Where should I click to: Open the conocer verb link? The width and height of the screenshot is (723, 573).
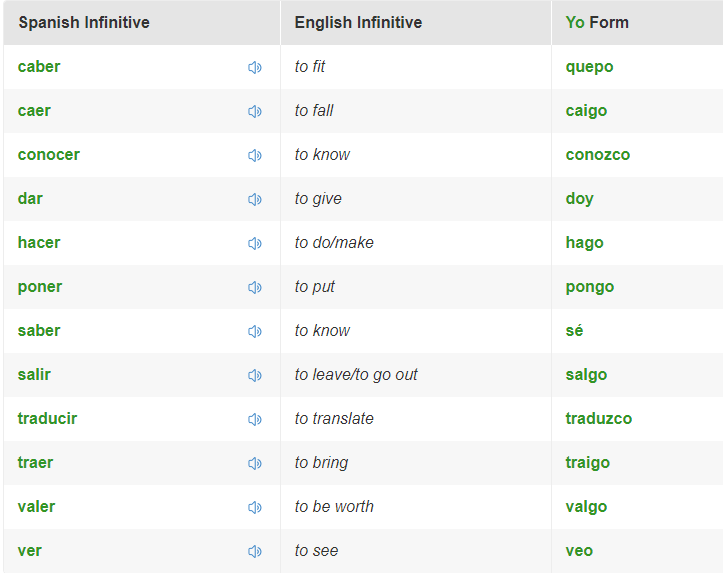49,155
